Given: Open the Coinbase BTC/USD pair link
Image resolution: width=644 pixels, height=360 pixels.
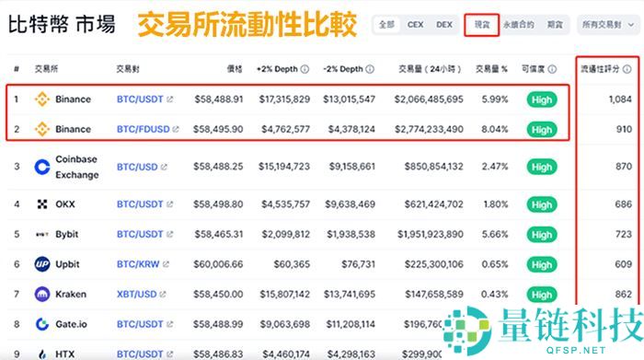Looking at the screenshot, I should click(137, 167).
